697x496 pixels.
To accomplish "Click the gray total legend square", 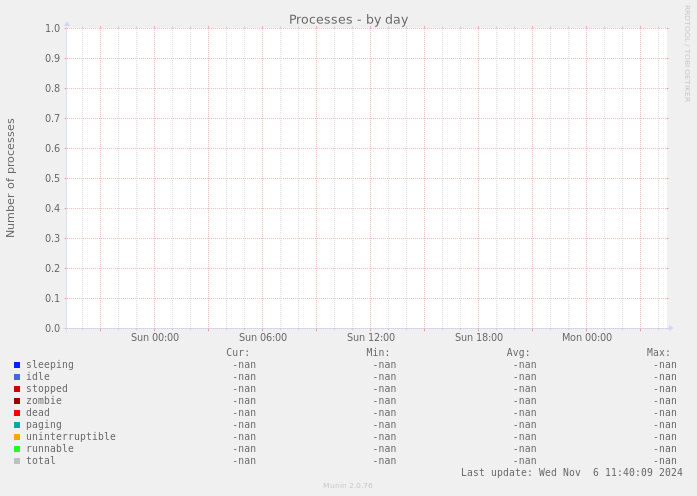I will pos(17,461).
